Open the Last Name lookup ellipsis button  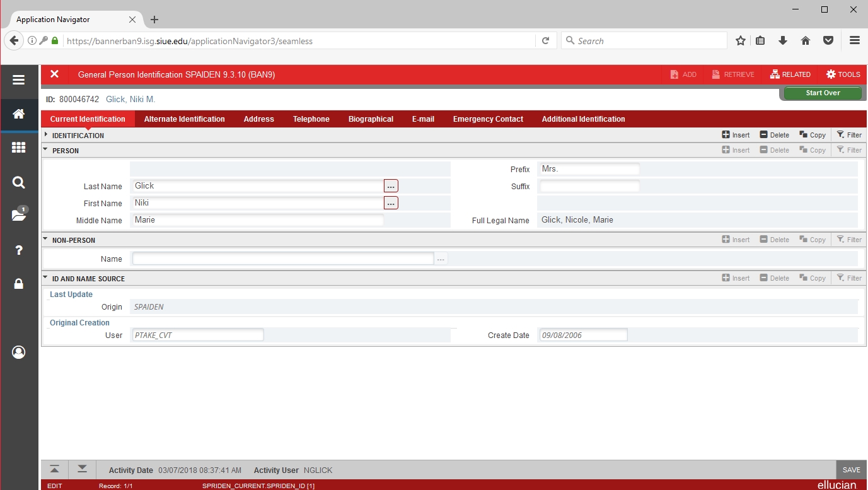pos(391,186)
